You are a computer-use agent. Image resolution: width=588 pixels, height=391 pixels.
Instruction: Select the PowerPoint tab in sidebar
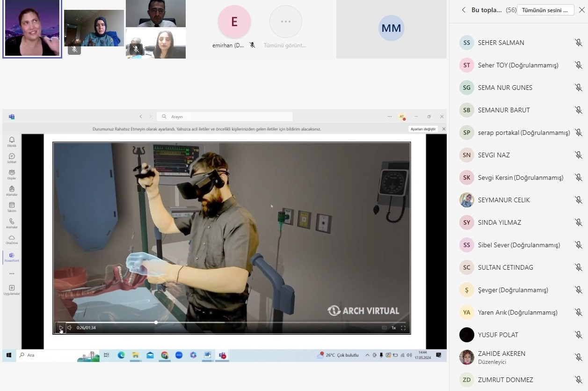tap(12, 257)
